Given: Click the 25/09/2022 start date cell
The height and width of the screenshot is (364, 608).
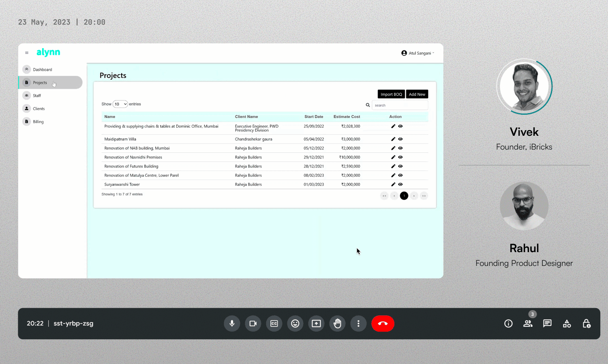Looking at the screenshot, I should 314,126.
